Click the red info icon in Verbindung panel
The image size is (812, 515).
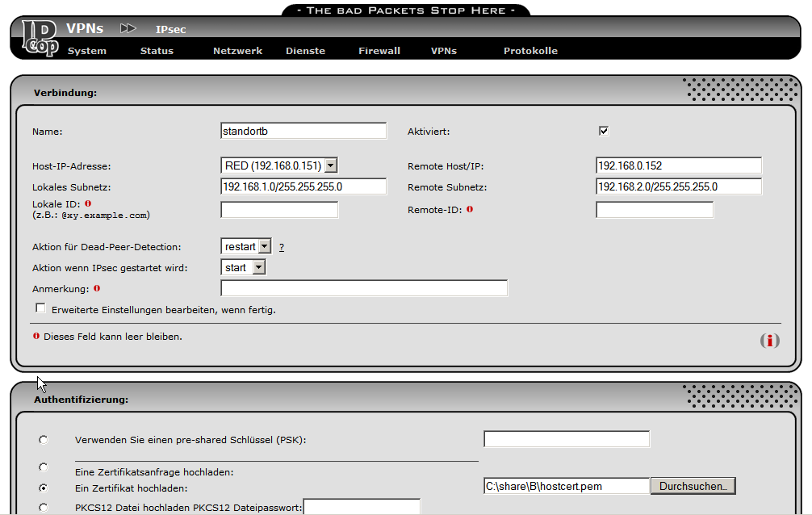click(x=769, y=341)
